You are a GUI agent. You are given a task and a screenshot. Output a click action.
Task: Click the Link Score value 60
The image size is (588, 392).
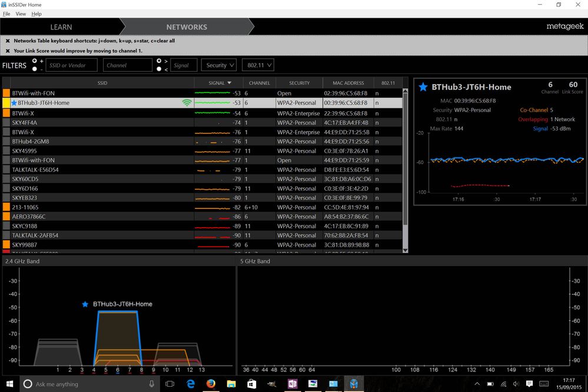573,85
